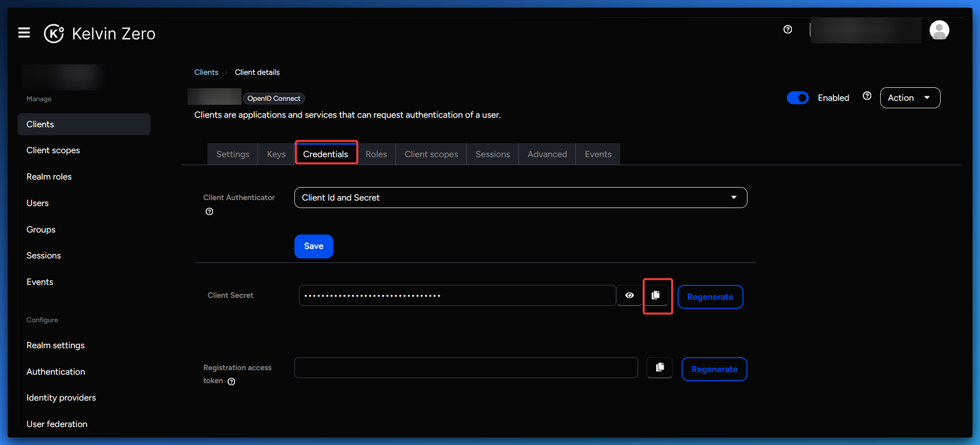Open Realm settings in sidebar
This screenshot has width=980, height=445.
pyautogui.click(x=55, y=345)
